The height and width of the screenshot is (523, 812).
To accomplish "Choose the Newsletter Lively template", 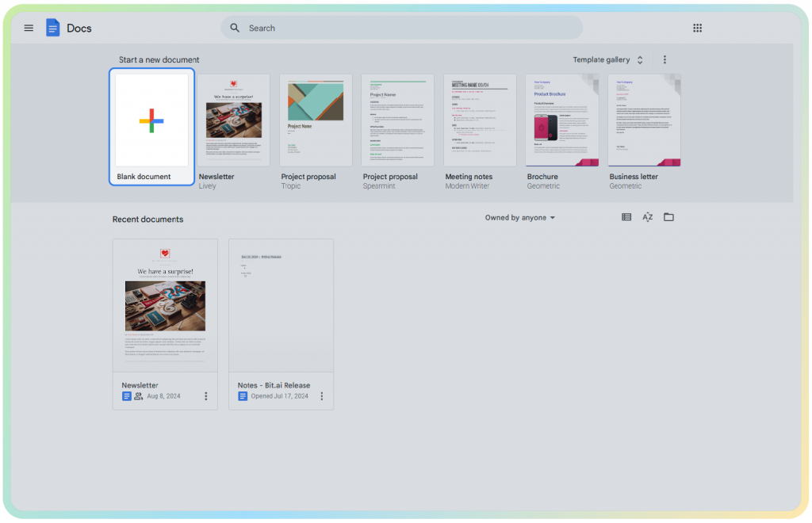I will point(234,120).
